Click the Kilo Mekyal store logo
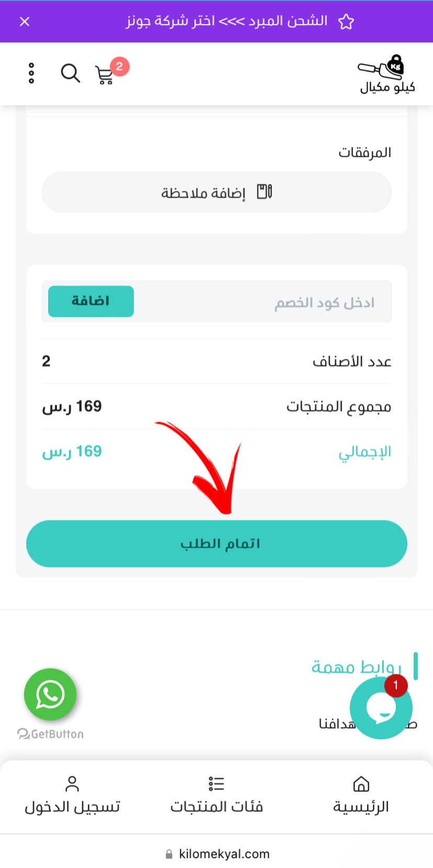The height and width of the screenshot is (868, 433). click(387, 74)
